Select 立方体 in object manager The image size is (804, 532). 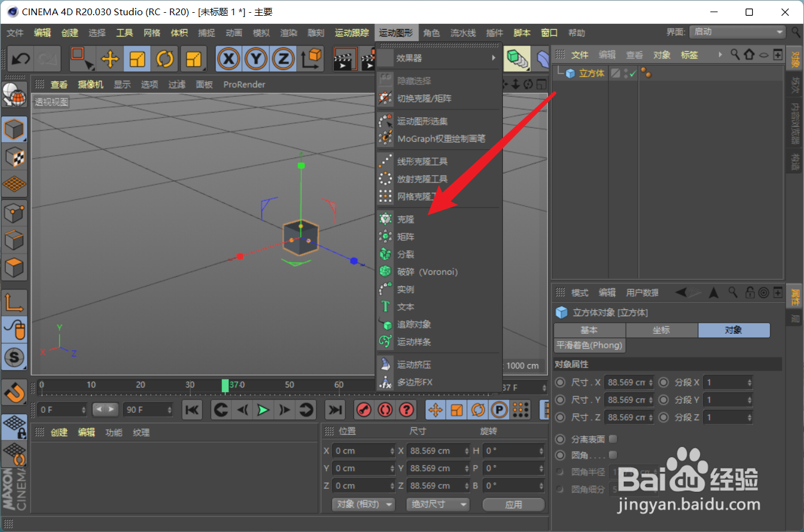coord(591,74)
